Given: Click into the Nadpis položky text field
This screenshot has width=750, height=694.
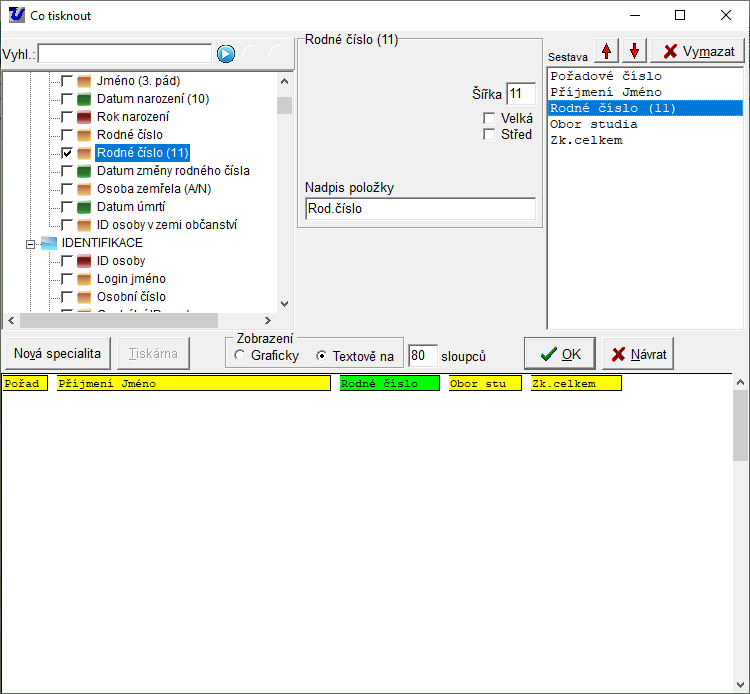Looking at the screenshot, I should pyautogui.click(x=420, y=209).
